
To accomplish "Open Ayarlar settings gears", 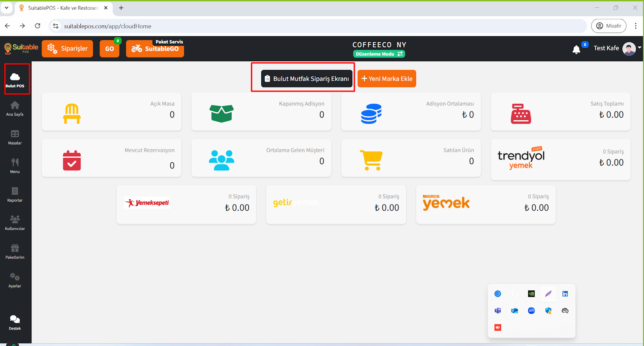I will click(x=15, y=280).
